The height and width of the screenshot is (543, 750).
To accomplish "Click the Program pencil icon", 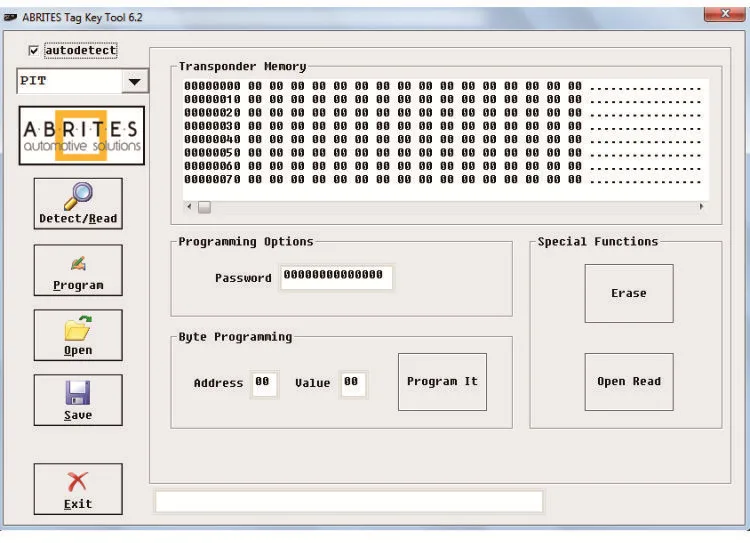I will point(78,264).
